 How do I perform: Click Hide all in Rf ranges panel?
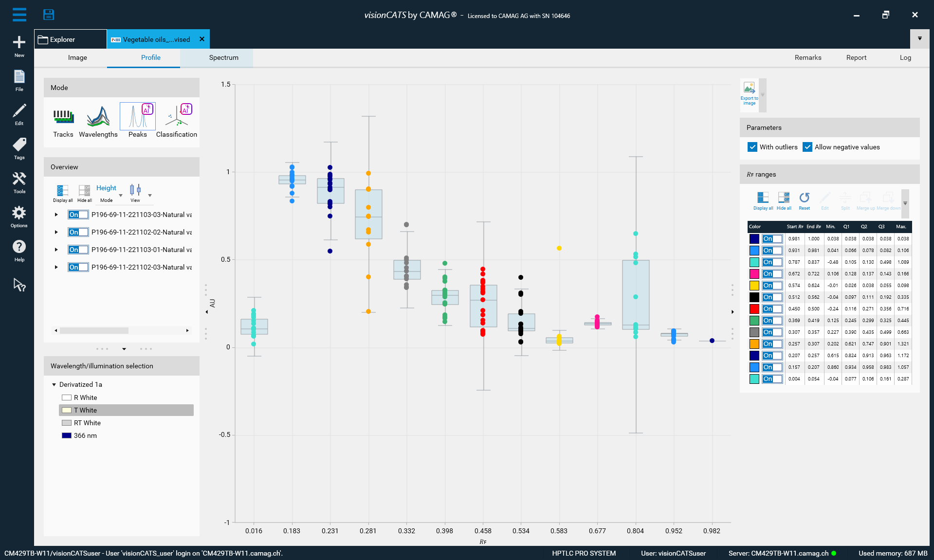[784, 200]
